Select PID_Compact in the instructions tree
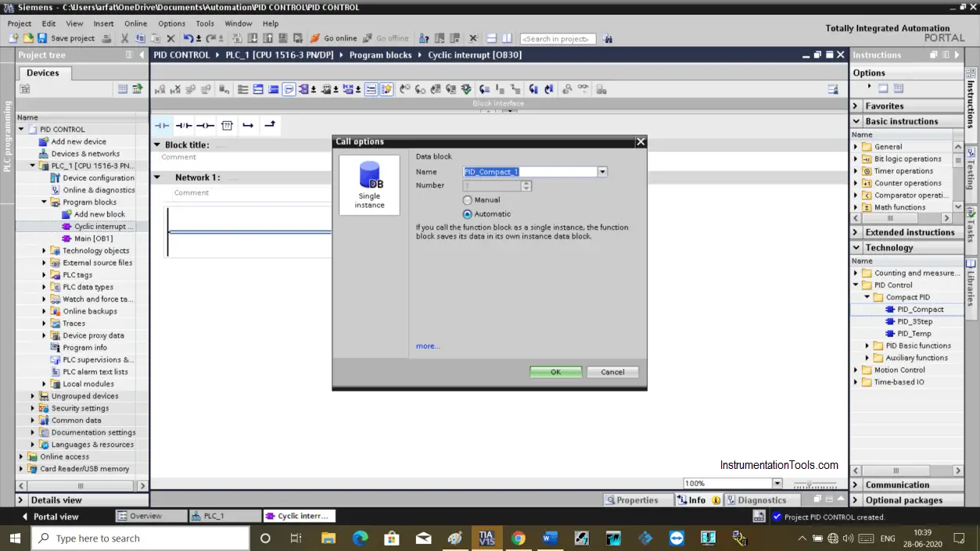This screenshot has height=551, width=980. pyautogui.click(x=920, y=309)
